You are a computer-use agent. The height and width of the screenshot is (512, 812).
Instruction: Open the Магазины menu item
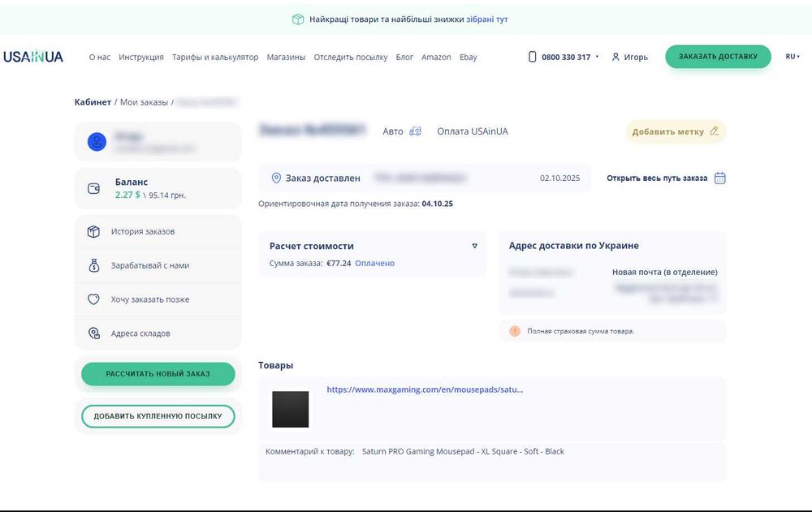286,57
